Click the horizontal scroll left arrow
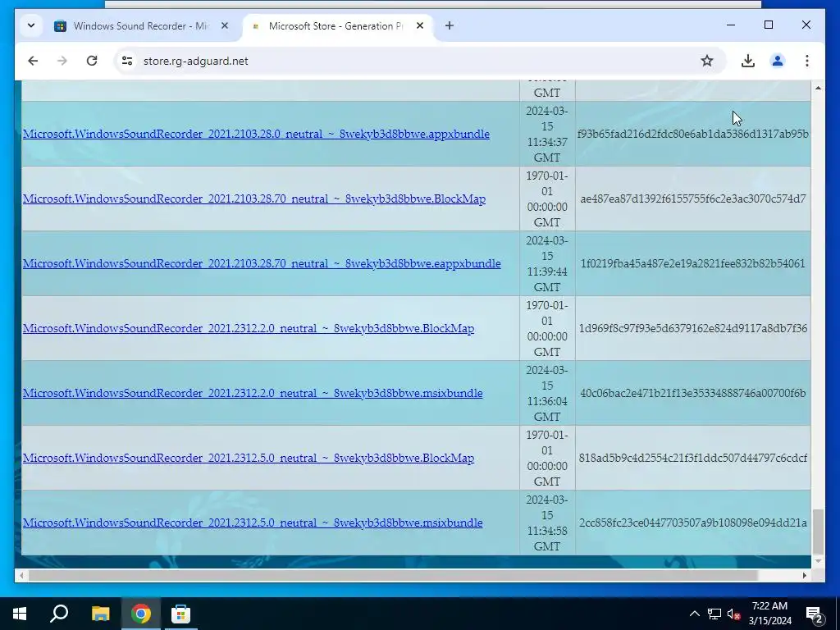The width and height of the screenshot is (840, 630). (21, 575)
